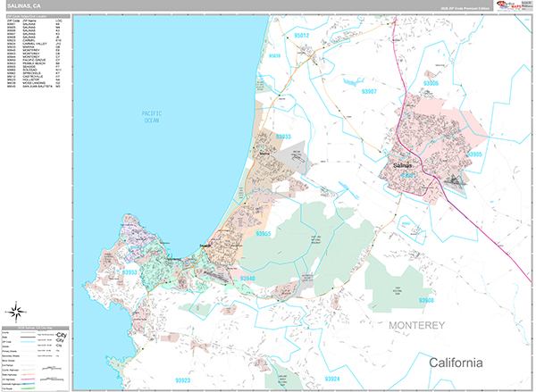Click the ZIP Code index table header

(x=36, y=16)
